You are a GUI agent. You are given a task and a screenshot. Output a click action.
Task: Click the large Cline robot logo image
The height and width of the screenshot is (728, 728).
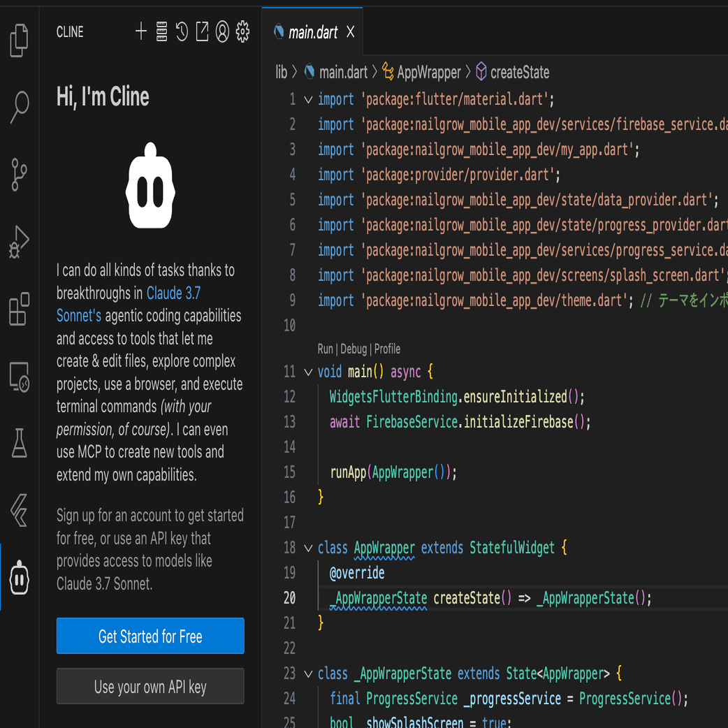click(150, 185)
